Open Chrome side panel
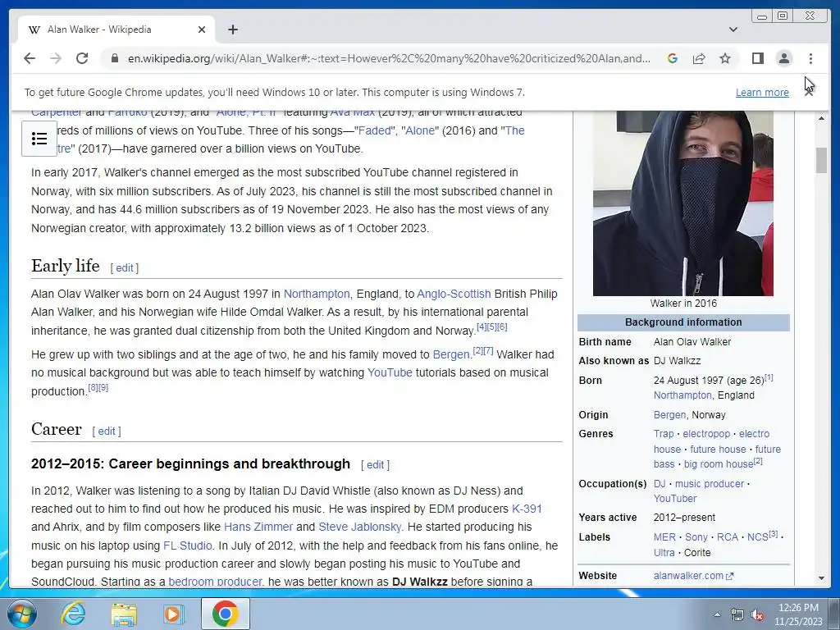840x630 pixels. (757, 58)
